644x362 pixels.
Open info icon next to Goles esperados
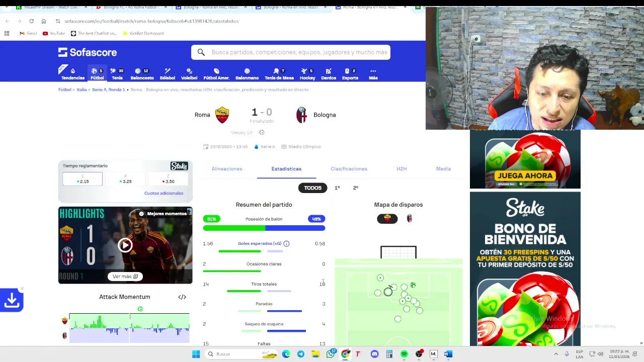click(x=286, y=243)
